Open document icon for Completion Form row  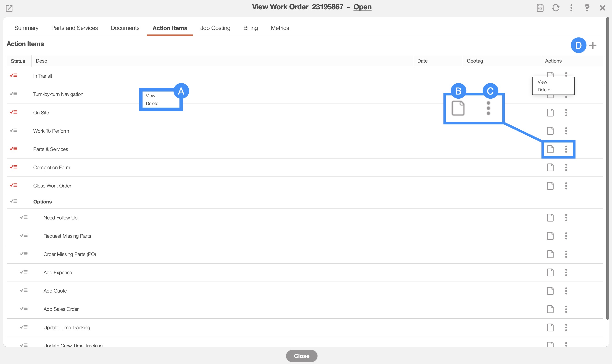[x=550, y=168]
